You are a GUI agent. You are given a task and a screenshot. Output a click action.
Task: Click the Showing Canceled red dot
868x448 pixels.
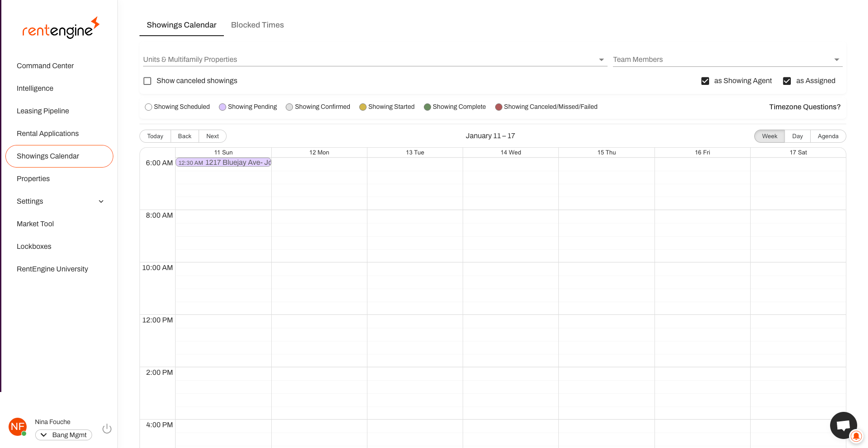[499, 107]
